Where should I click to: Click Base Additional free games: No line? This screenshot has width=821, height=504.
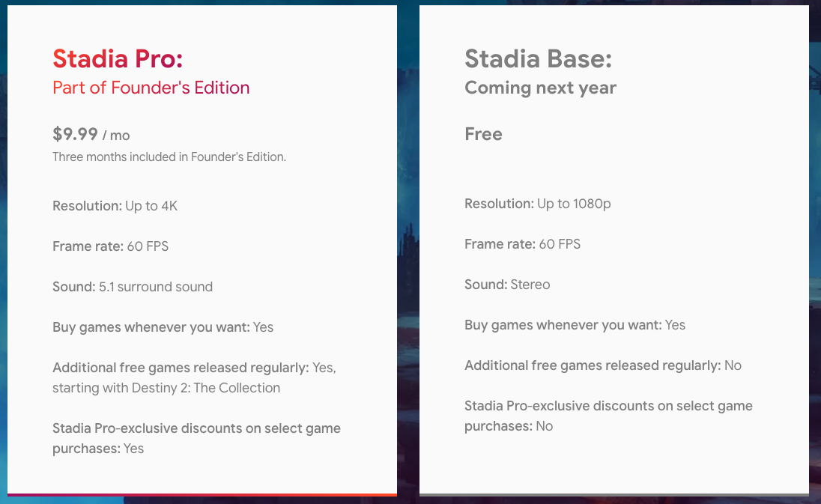tap(602, 365)
